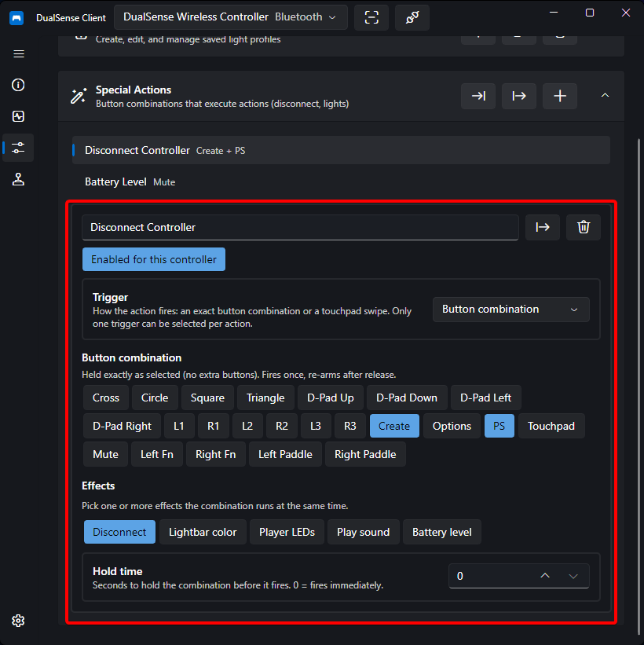This screenshot has height=645, width=644.
Task: Open the sliders settings sidebar page
Action: (18, 148)
